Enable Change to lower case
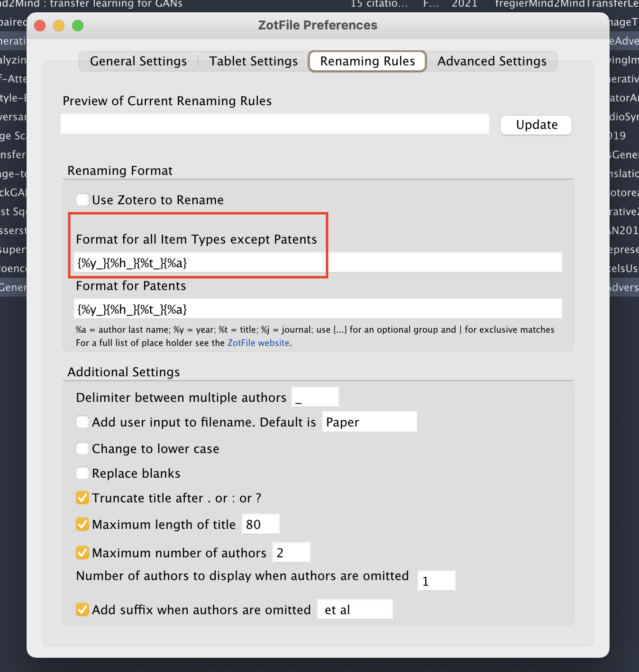This screenshot has width=639, height=672. [x=82, y=448]
